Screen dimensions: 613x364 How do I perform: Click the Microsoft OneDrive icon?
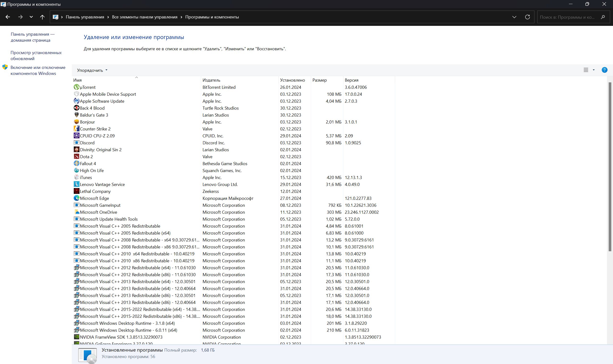(x=76, y=212)
